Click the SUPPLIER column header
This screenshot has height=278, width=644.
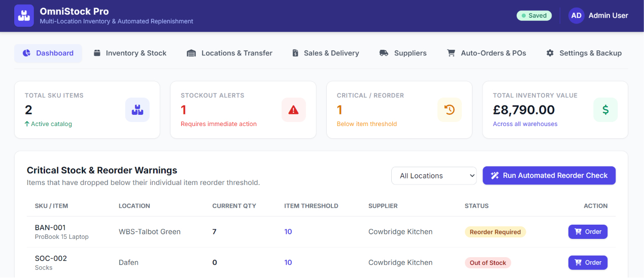pyautogui.click(x=383, y=206)
